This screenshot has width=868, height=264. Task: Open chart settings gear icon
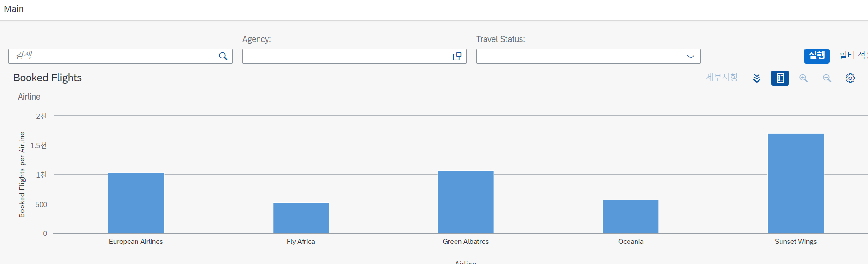click(850, 78)
